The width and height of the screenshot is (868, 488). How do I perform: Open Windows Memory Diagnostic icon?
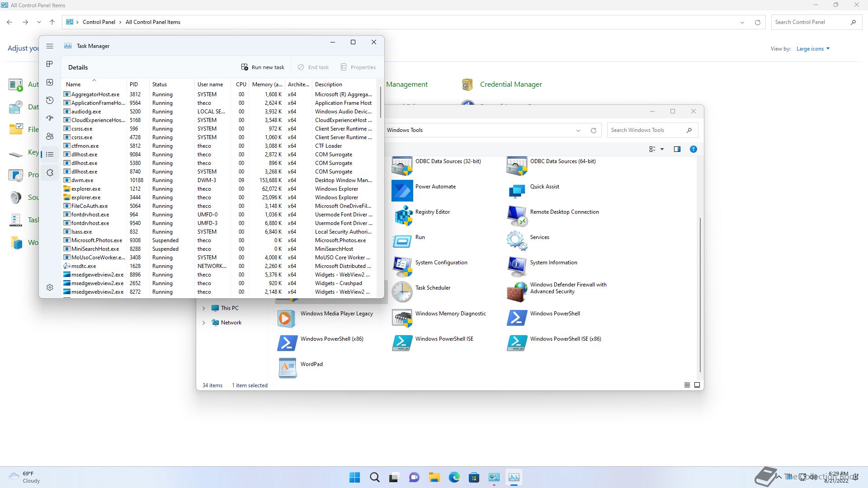click(402, 318)
